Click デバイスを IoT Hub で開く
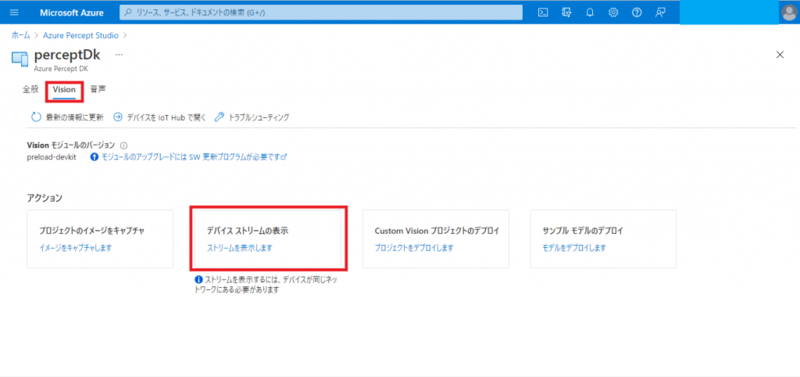800x377 pixels. coord(160,117)
